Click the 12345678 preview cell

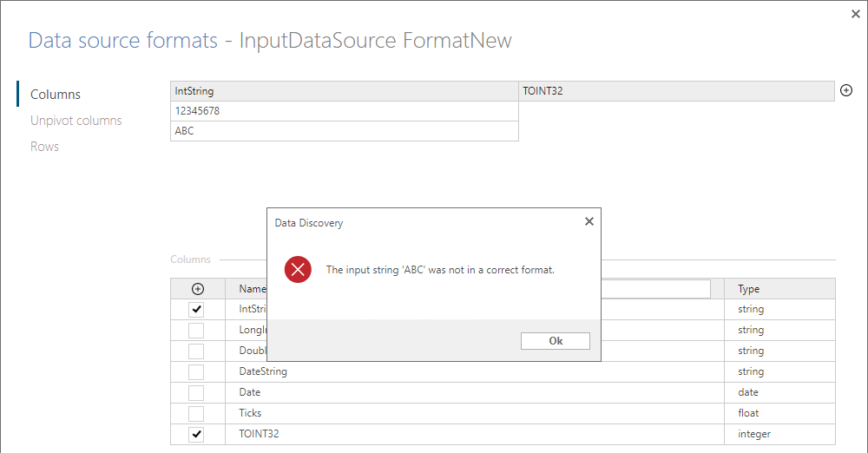345,111
